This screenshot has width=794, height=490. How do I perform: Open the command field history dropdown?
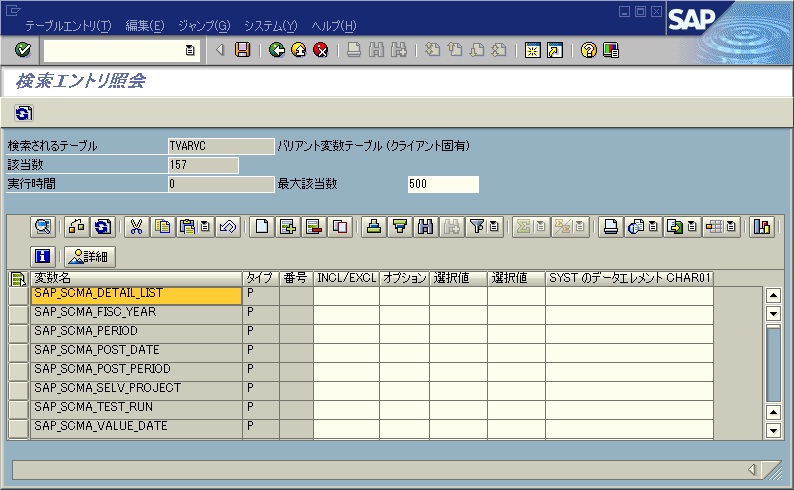coord(190,50)
